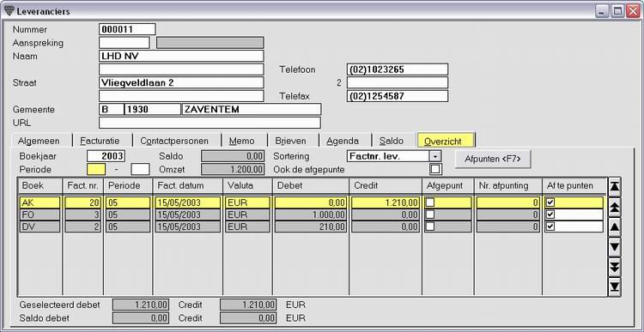Image resolution: width=644 pixels, height=332 pixels.
Task: Click invoice number 2 in DV row
Action: point(83,226)
